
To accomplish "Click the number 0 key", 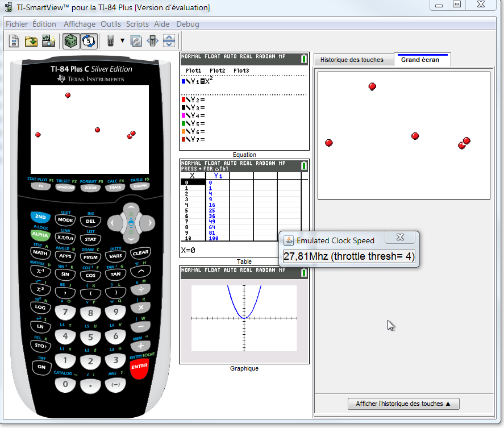I will point(65,384).
